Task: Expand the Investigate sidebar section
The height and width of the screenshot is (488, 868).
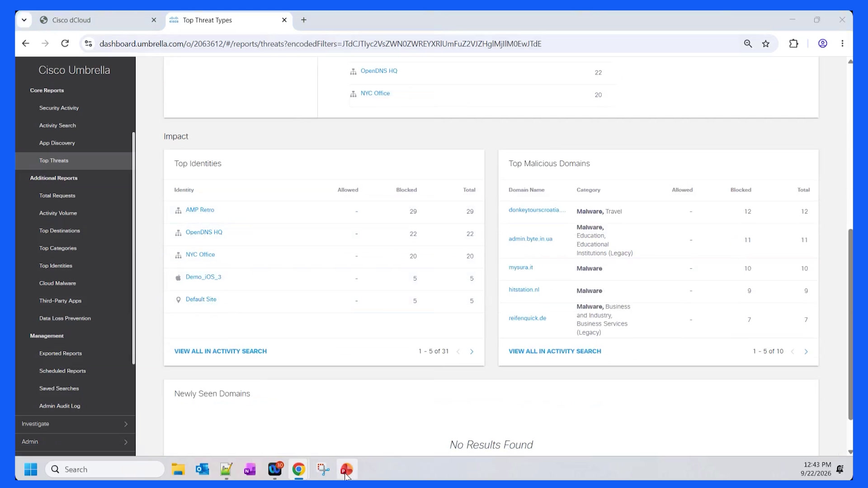Action: (75, 424)
